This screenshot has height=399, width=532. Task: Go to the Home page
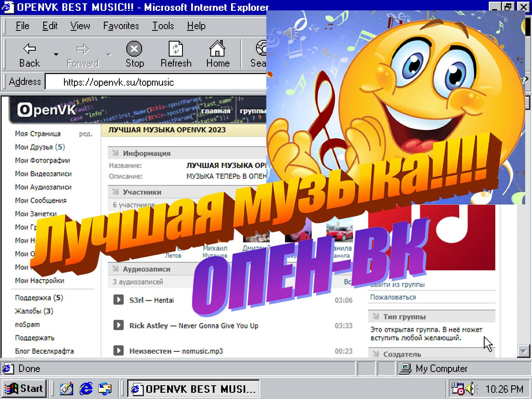[x=217, y=55]
